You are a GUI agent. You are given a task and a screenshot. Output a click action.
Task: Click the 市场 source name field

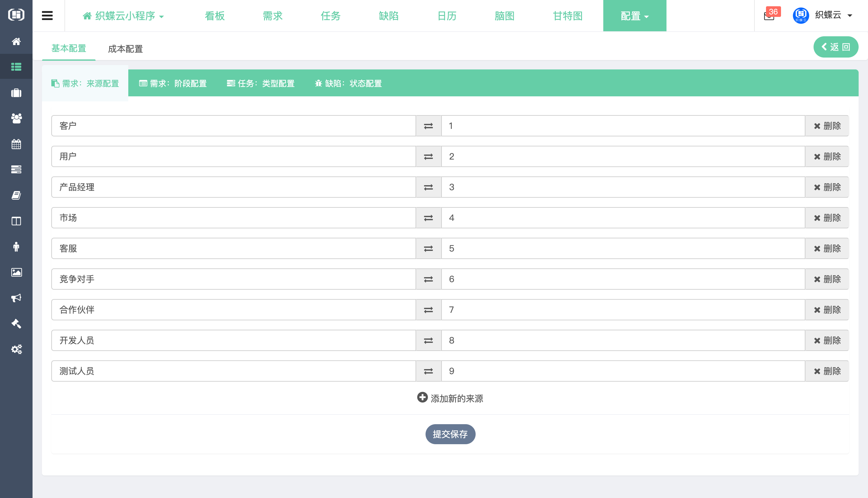point(233,218)
